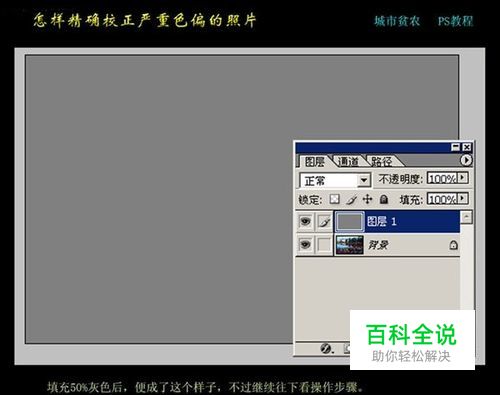This screenshot has height=395, width=500.
Task: Select the gray thumbnail of 图层 1
Action: [x=349, y=222]
